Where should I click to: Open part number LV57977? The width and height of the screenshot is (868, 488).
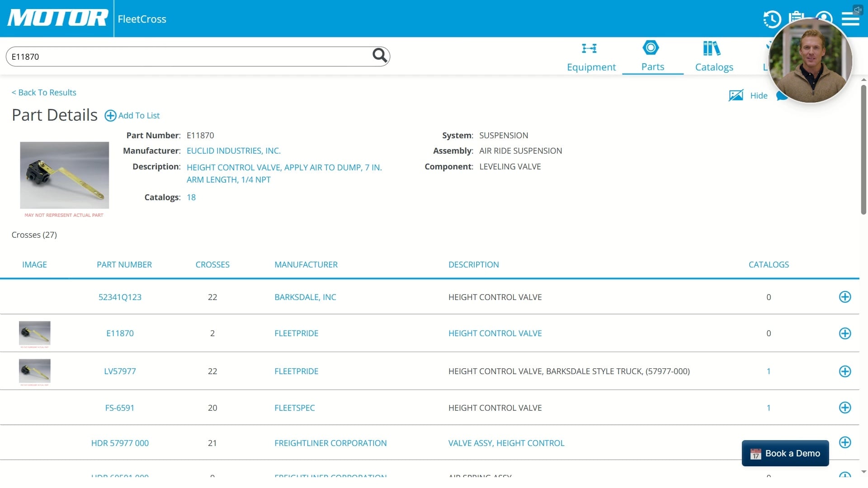pyautogui.click(x=120, y=371)
